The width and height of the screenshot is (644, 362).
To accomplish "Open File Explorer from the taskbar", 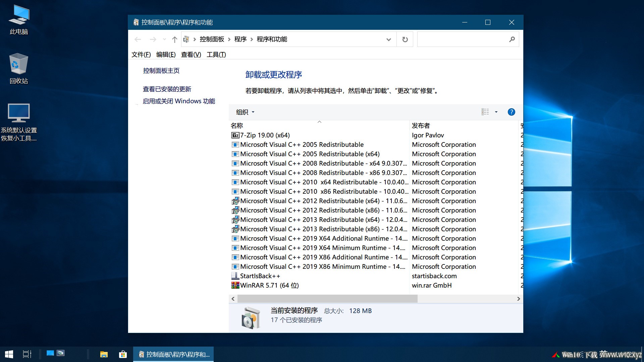I will [x=104, y=354].
